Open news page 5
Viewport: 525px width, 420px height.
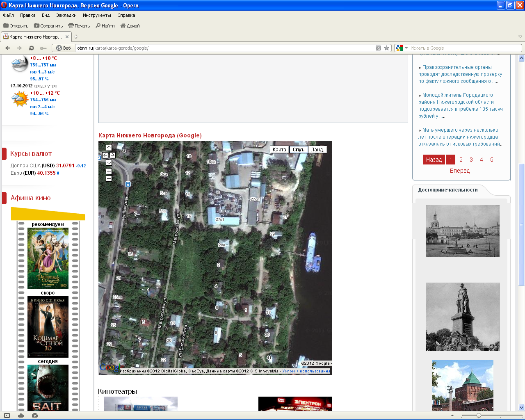point(492,160)
